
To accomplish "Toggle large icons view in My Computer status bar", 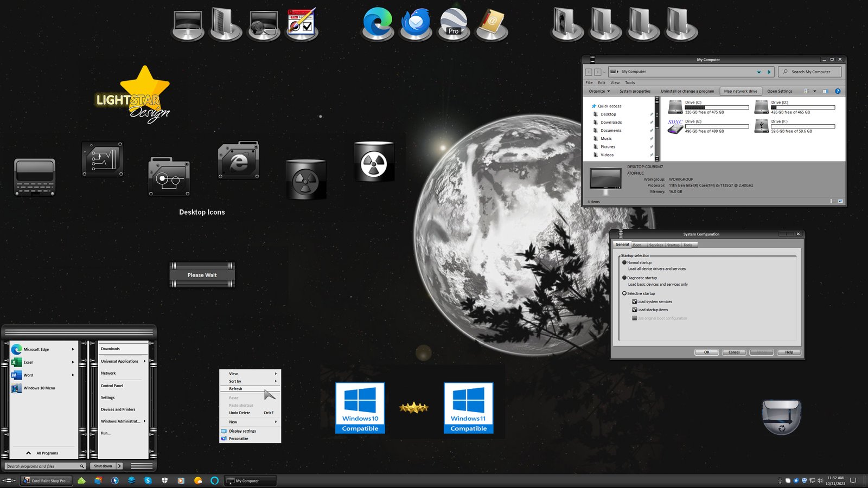I will (840, 201).
